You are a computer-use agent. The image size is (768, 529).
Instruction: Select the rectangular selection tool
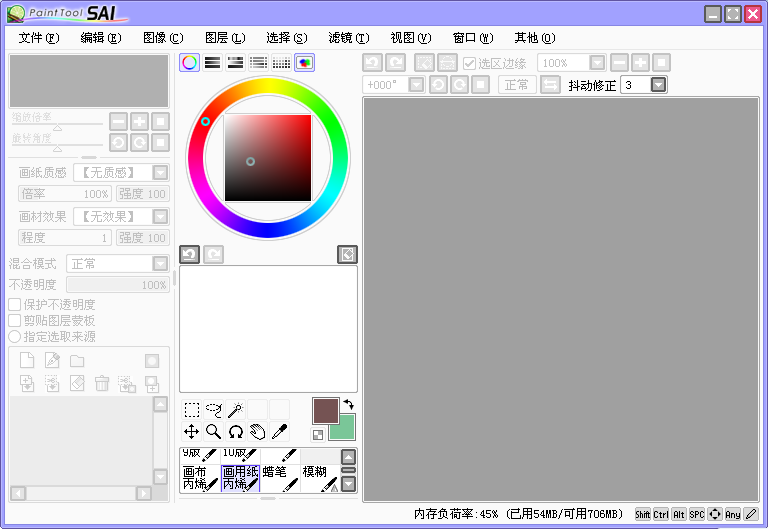[x=191, y=409]
